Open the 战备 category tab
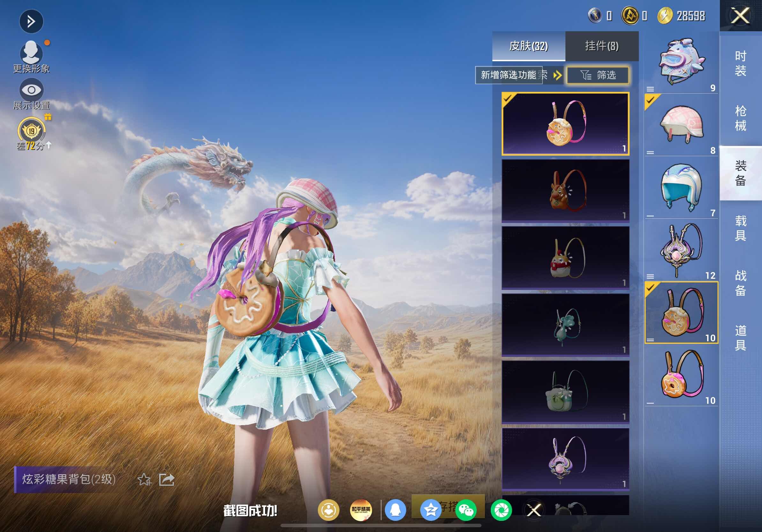762x532 pixels. (740, 283)
